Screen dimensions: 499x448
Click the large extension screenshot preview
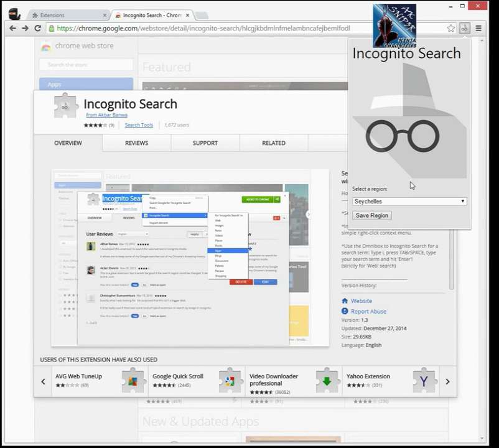click(x=190, y=258)
